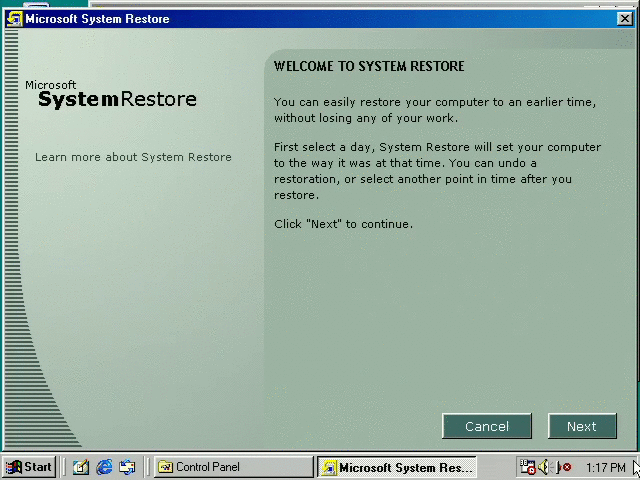Click the Welcome to System Restore heading
640x480 pixels.
[x=369, y=66]
